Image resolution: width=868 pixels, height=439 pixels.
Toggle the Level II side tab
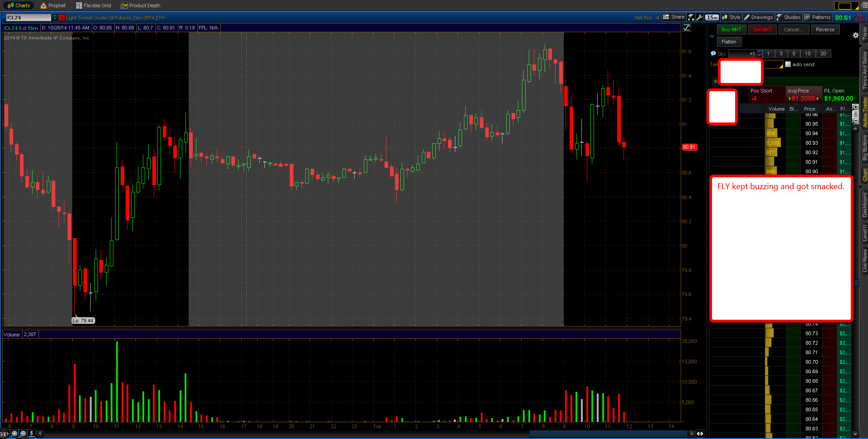point(864,233)
